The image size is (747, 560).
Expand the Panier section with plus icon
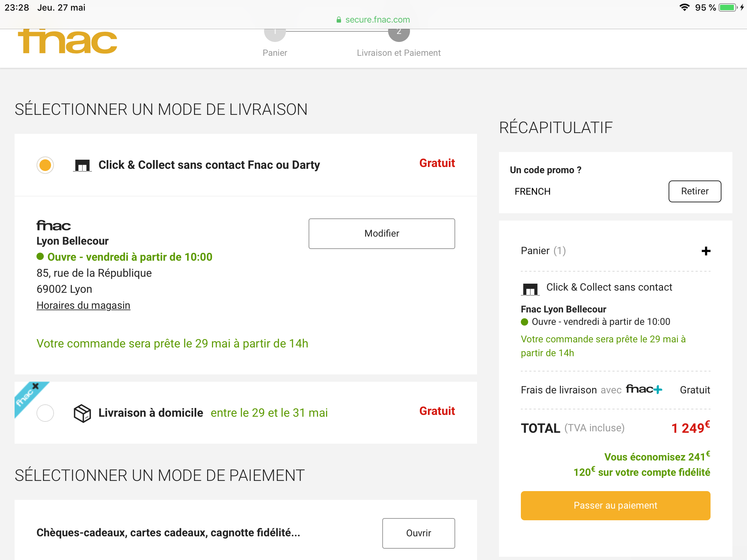(706, 251)
